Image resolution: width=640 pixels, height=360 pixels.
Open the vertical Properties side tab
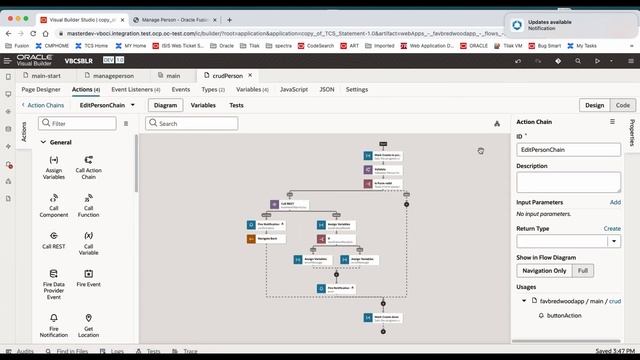coord(632,133)
